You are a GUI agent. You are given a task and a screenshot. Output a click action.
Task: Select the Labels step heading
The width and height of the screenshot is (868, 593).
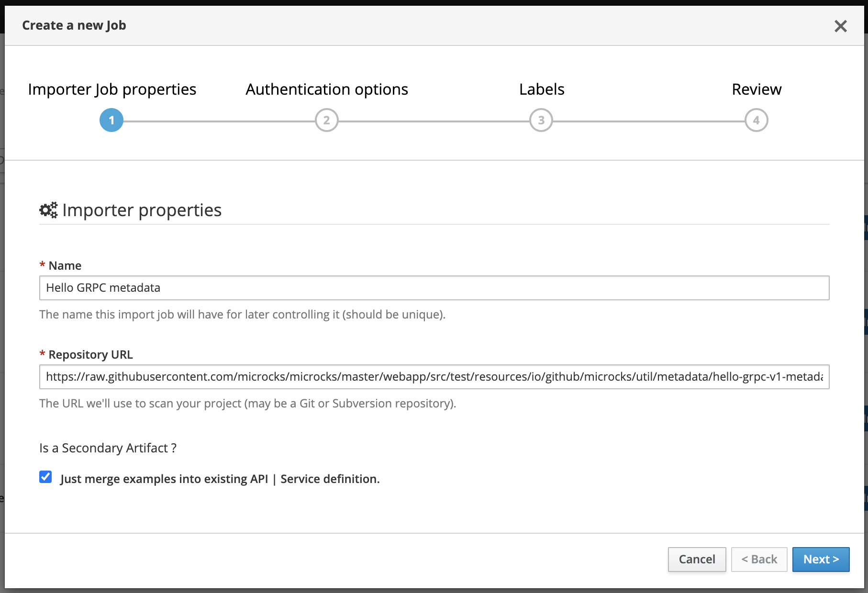541,89
